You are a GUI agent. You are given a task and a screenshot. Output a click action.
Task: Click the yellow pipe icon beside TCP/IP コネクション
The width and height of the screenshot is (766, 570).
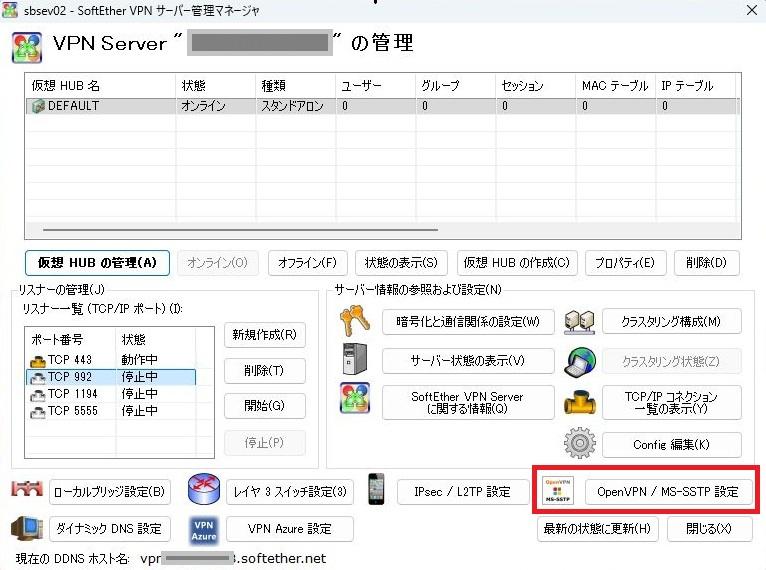(579, 402)
